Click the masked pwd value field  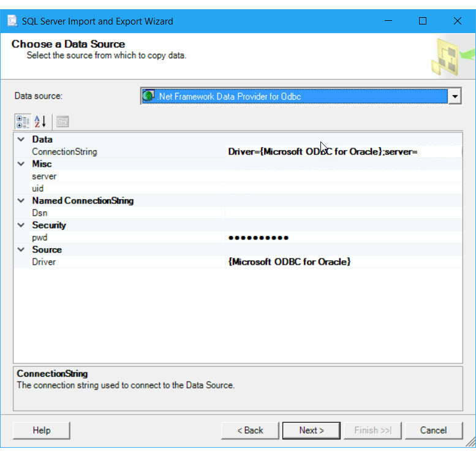pos(344,238)
